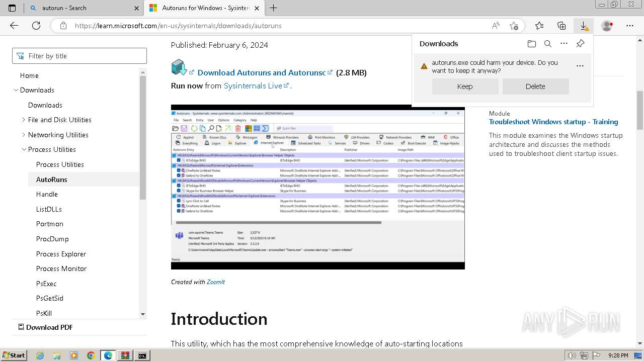Delete the autoruns.exe download
This screenshot has width=644, height=362.
tap(535, 86)
